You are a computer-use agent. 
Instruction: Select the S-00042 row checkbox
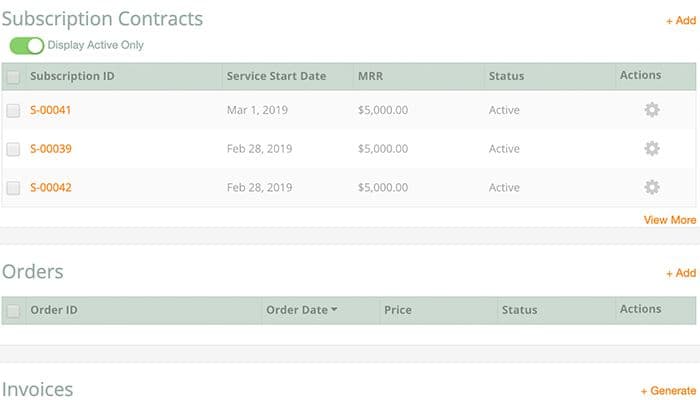13,187
